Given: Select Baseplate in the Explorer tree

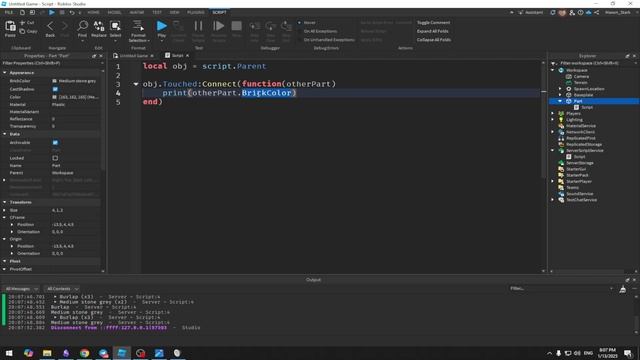Looking at the screenshot, I should (583, 95).
